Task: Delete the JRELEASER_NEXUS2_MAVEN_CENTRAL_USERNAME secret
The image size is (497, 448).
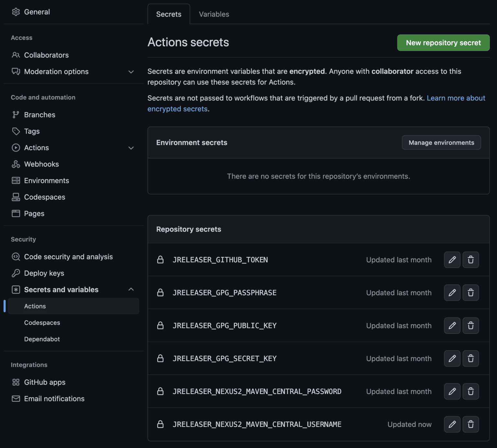Action: pos(471,424)
